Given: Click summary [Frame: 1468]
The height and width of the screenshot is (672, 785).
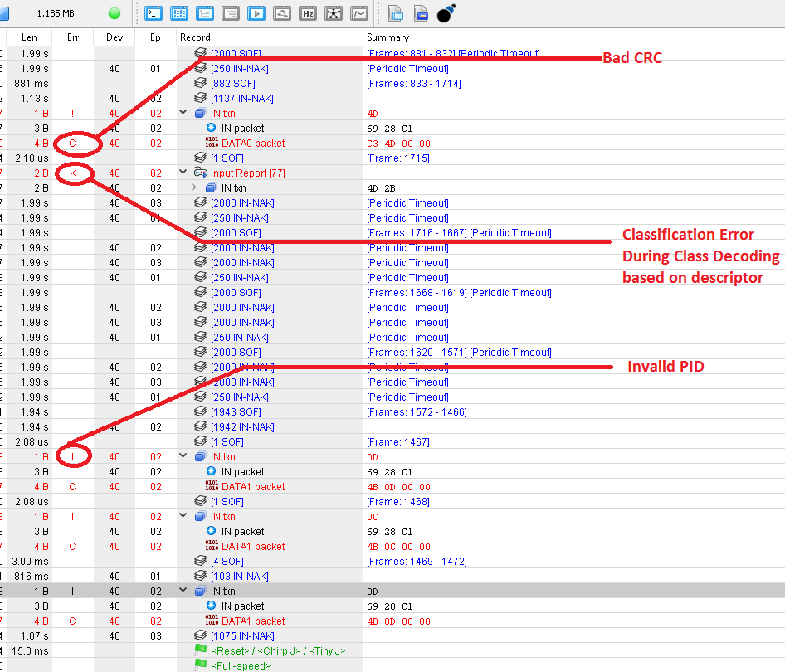Looking at the screenshot, I should 398,501.
